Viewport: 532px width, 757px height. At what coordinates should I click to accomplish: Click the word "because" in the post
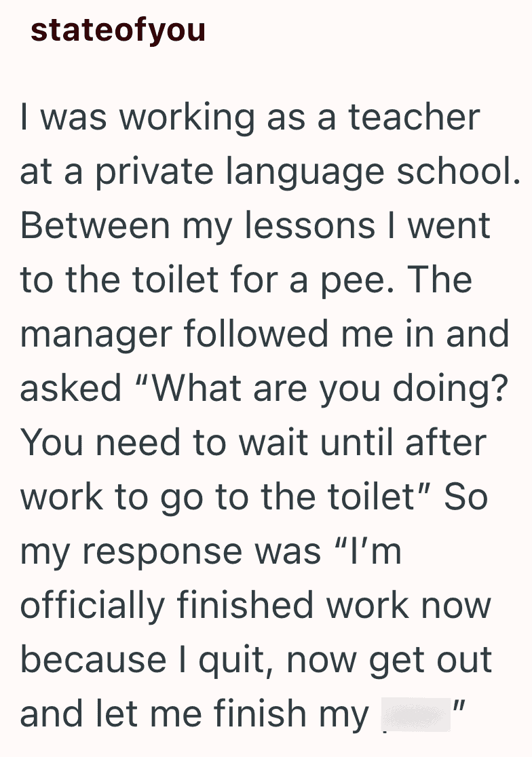pos(94,659)
